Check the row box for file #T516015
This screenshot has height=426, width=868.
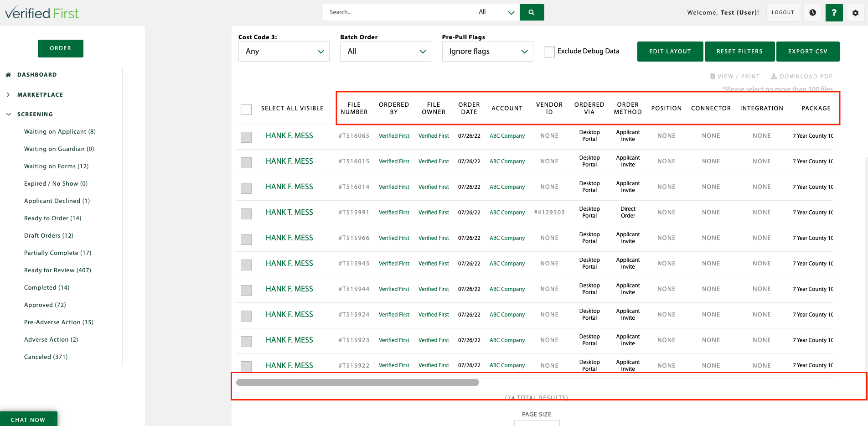[246, 162]
